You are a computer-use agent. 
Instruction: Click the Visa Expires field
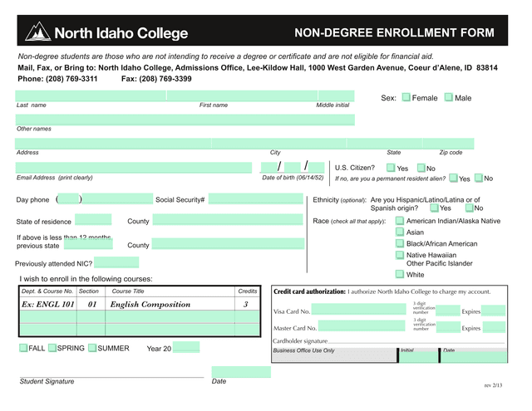click(x=493, y=311)
